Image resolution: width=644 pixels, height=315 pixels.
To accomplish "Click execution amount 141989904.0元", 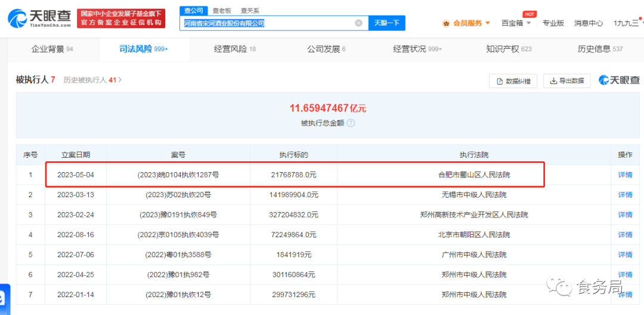I will [293, 195].
